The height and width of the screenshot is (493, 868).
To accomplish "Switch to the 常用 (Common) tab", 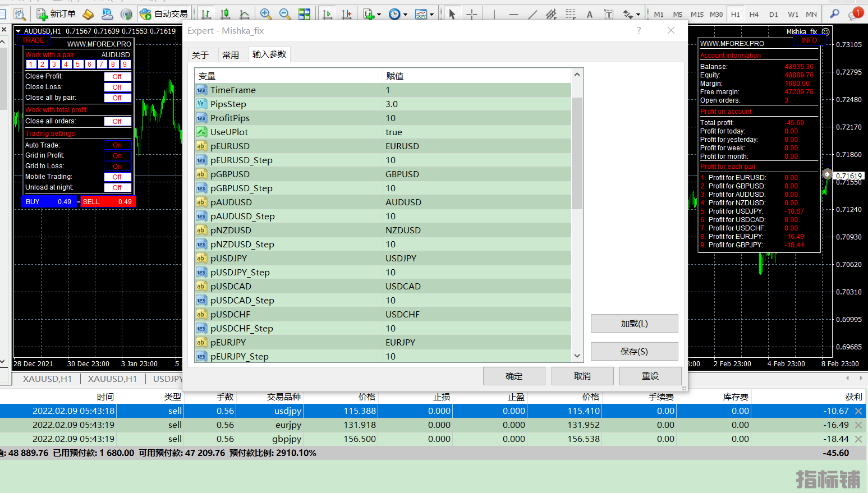I will 230,55.
